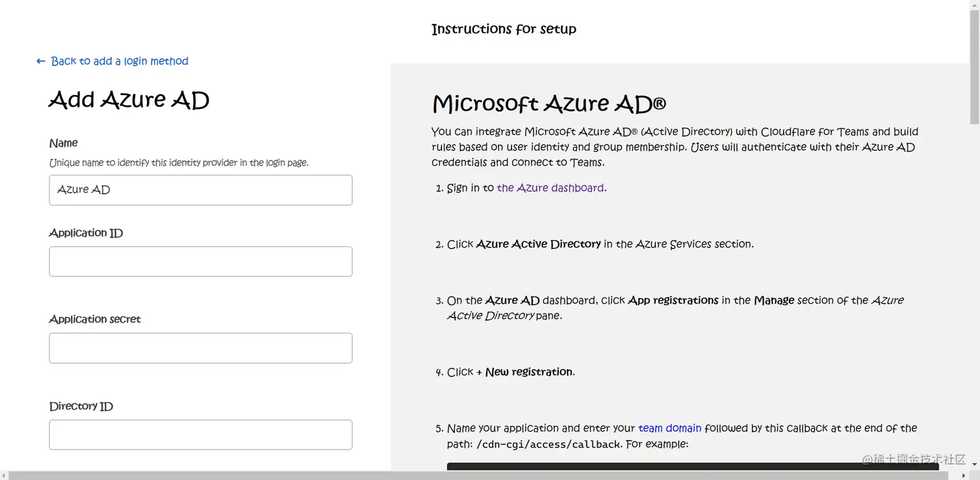Open the team domain link
The width and height of the screenshot is (980, 480).
[x=670, y=428]
